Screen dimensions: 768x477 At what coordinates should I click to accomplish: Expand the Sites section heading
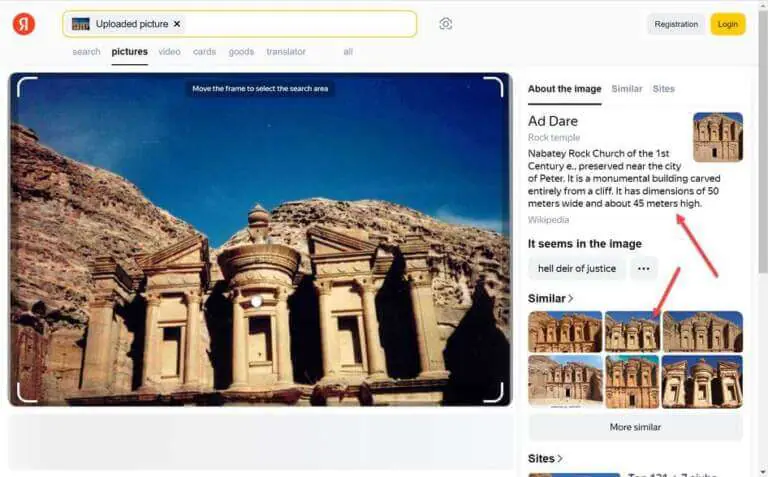click(545, 458)
